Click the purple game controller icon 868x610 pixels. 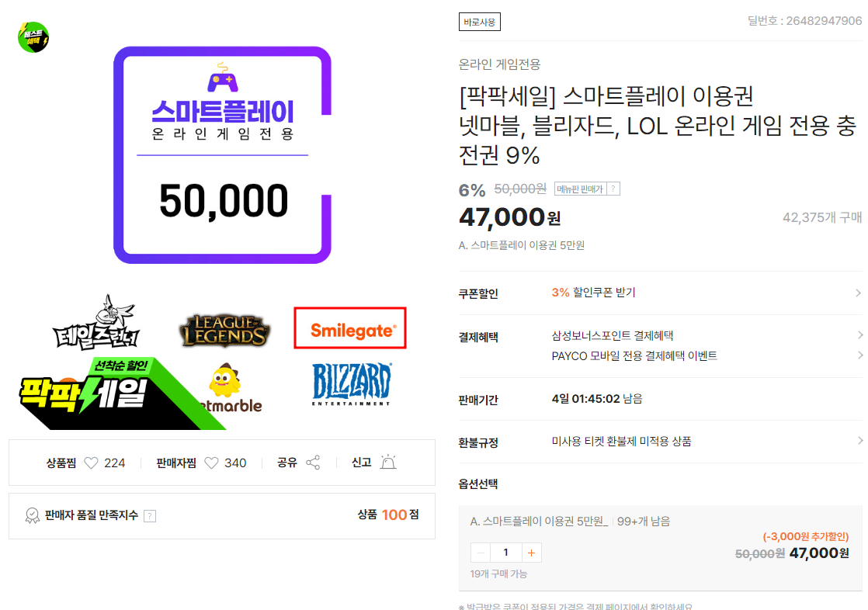(x=223, y=78)
